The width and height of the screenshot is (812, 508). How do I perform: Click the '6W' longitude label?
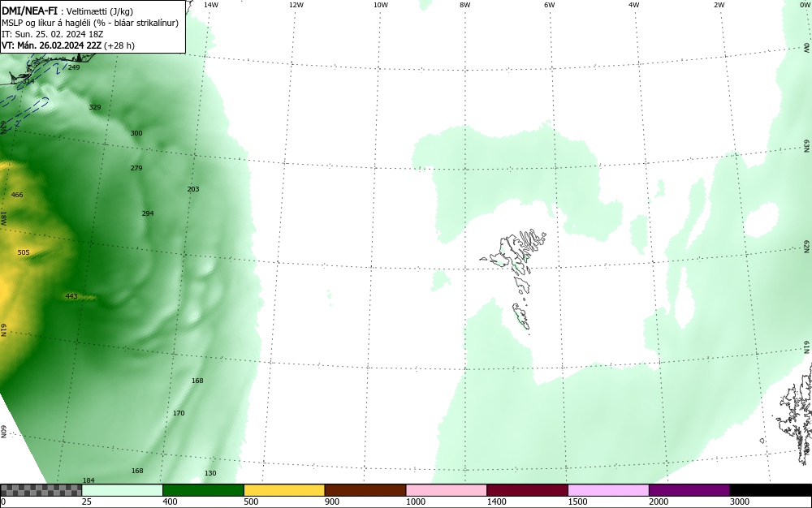[550, 5]
